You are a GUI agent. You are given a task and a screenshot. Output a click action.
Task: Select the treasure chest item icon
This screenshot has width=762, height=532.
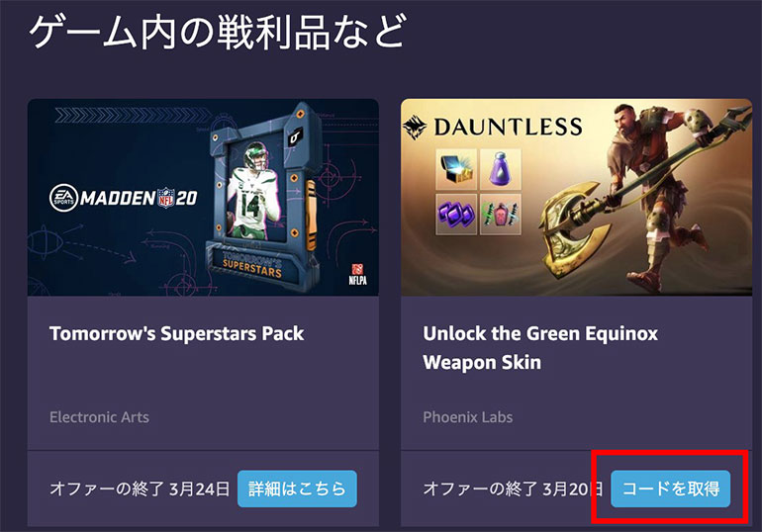(x=456, y=169)
